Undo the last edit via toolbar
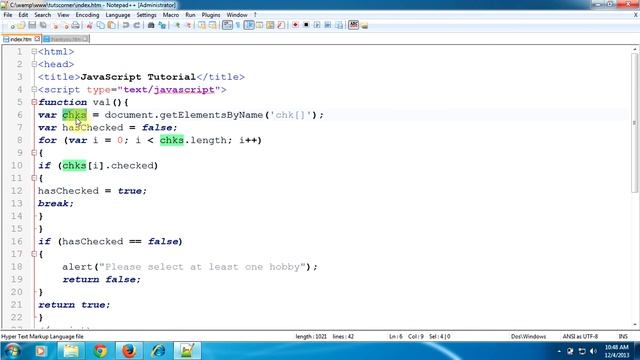Screen dimensions: 640x360 [x=126, y=25]
